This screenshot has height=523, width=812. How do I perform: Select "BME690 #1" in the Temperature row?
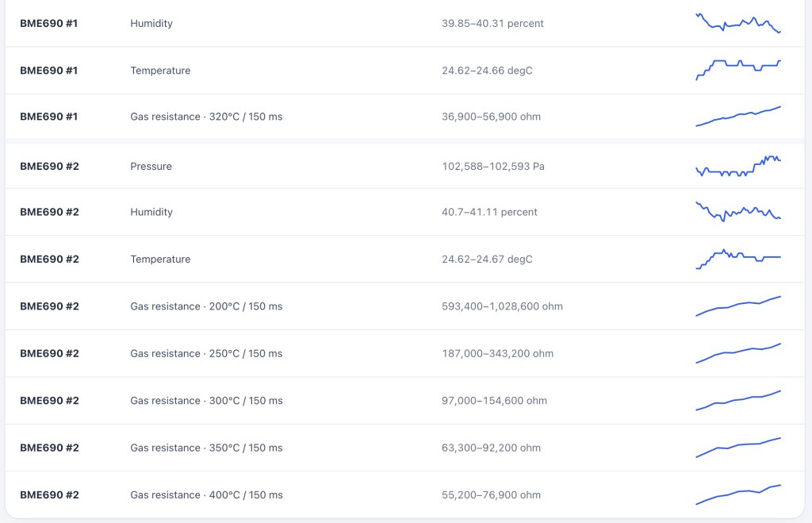pyautogui.click(x=48, y=71)
